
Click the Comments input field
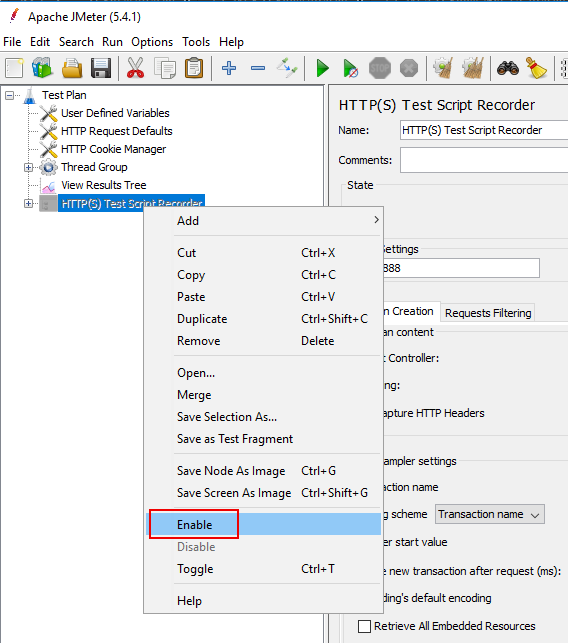pos(484,160)
